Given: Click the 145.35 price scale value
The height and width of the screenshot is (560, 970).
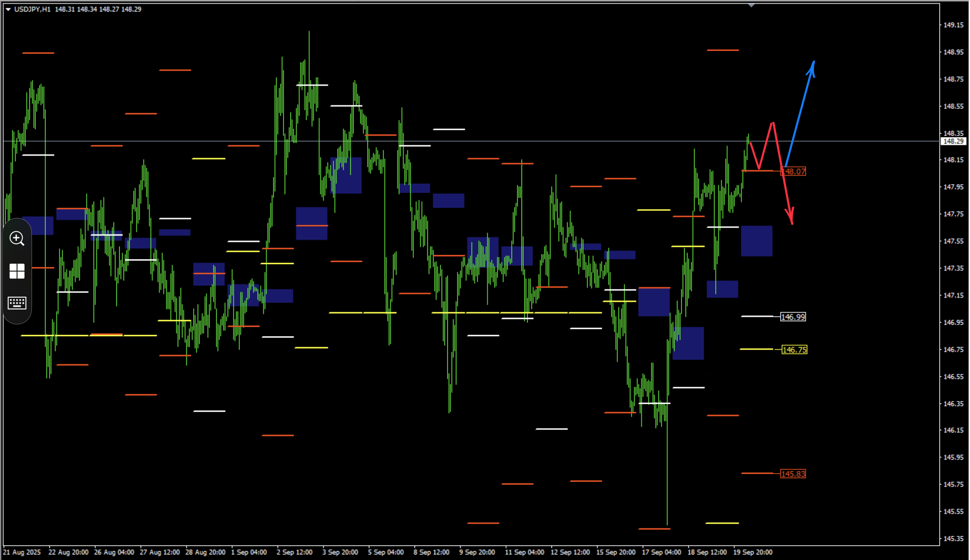Looking at the screenshot, I should coord(953,538).
